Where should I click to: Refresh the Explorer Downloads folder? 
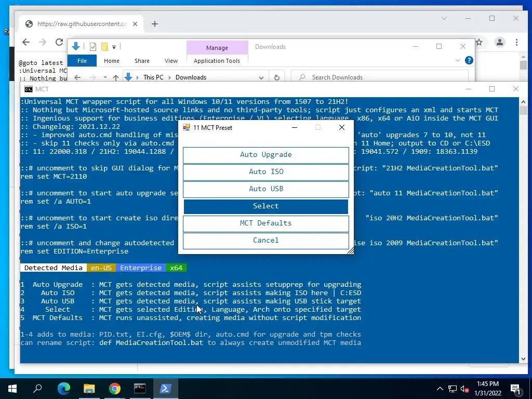(277, 78)
